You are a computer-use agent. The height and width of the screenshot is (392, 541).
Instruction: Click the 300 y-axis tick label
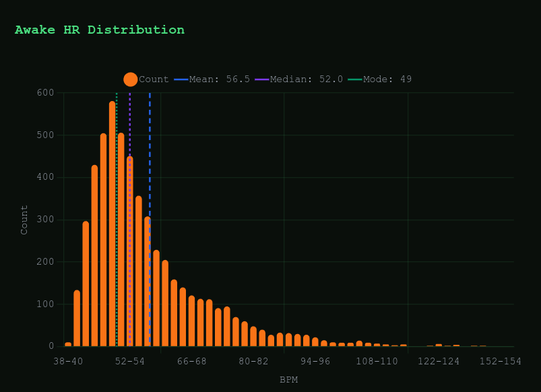click(46, 220)
